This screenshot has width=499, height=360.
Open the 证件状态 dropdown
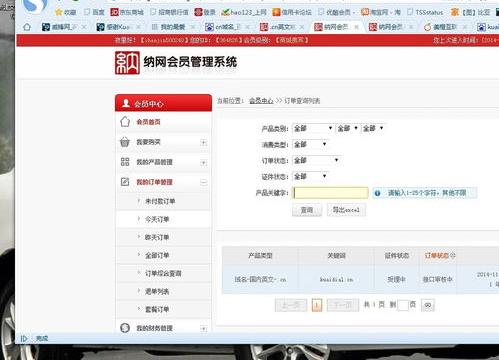pos(310,176)
